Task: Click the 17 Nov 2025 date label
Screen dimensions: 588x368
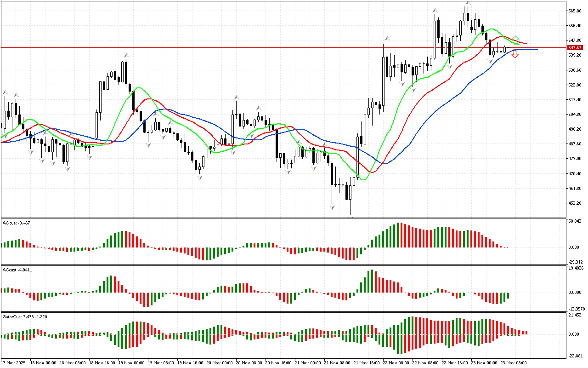Action: click(x=13, y=362)
